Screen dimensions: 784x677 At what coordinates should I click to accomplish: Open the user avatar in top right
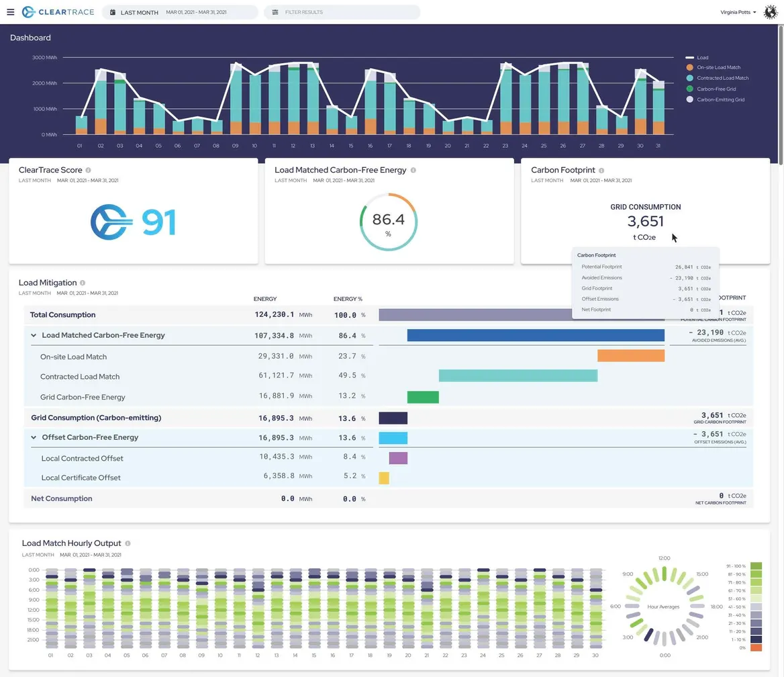[x=770, y=12]
